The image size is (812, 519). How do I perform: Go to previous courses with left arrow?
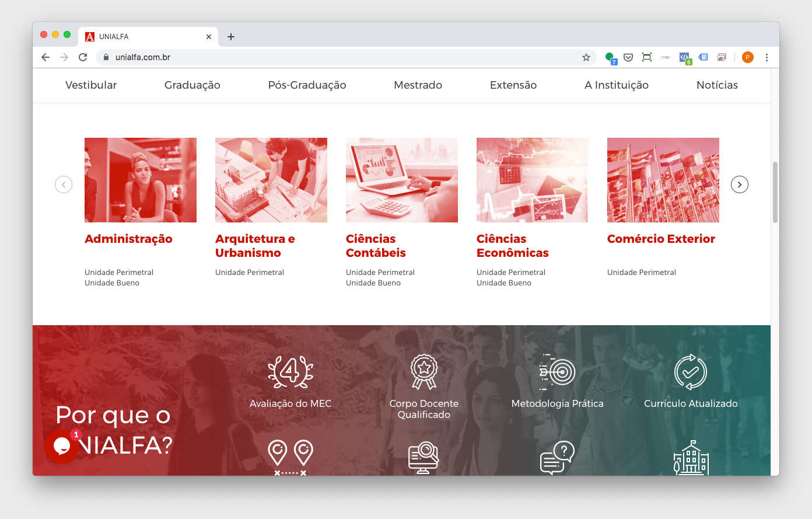click(64, 184)
